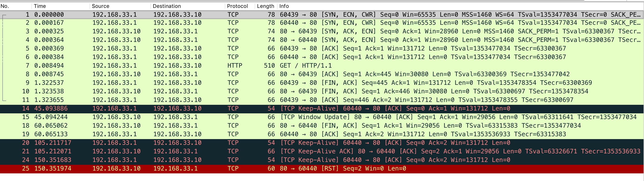Click destination 192.168.33.1 in packet 21

[x=175, y=151]
